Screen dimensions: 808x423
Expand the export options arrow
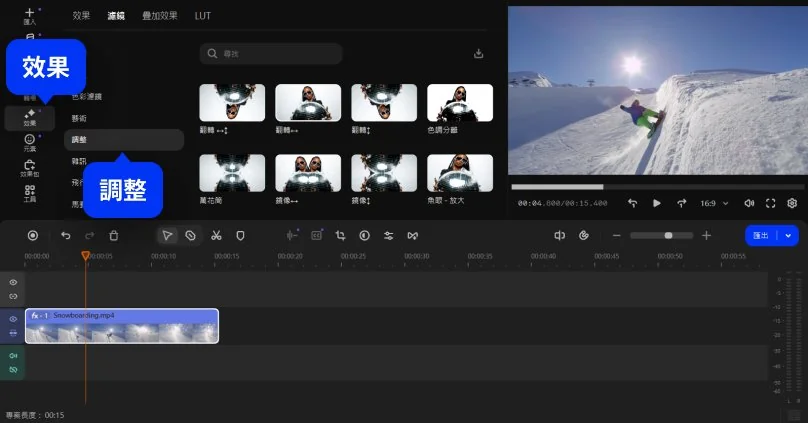[790, 235]
